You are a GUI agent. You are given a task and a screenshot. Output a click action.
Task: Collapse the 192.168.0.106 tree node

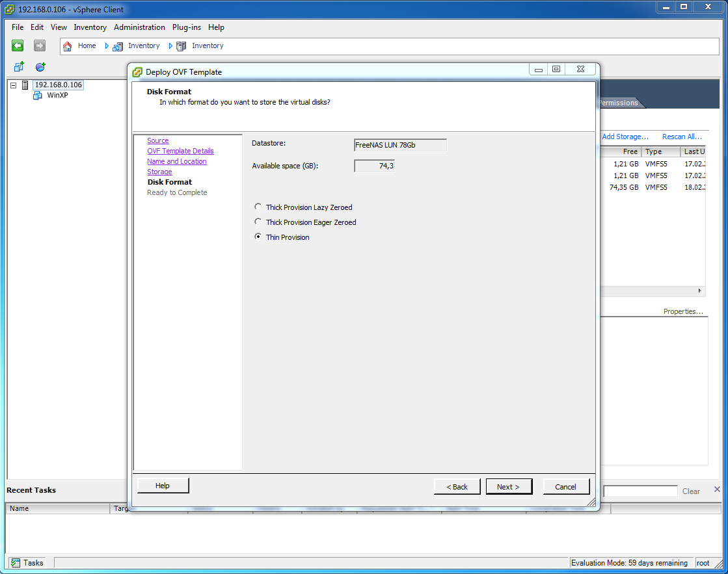coord(14,85)
